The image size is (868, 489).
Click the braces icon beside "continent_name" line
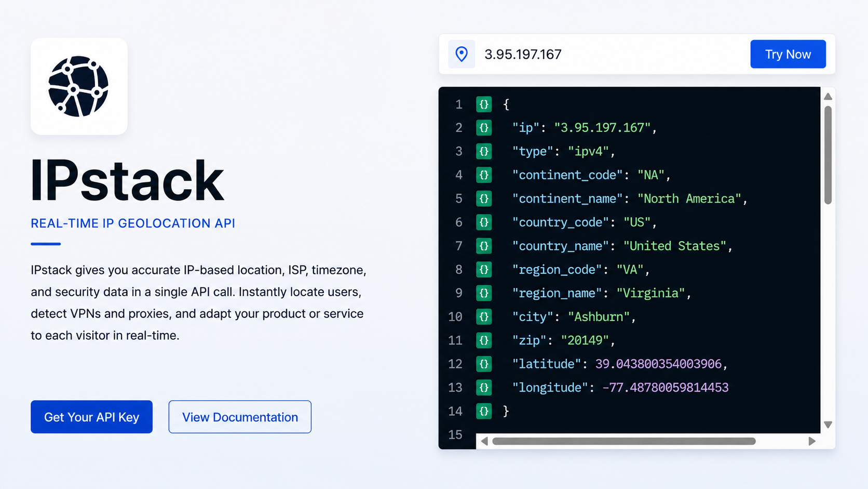484,199
